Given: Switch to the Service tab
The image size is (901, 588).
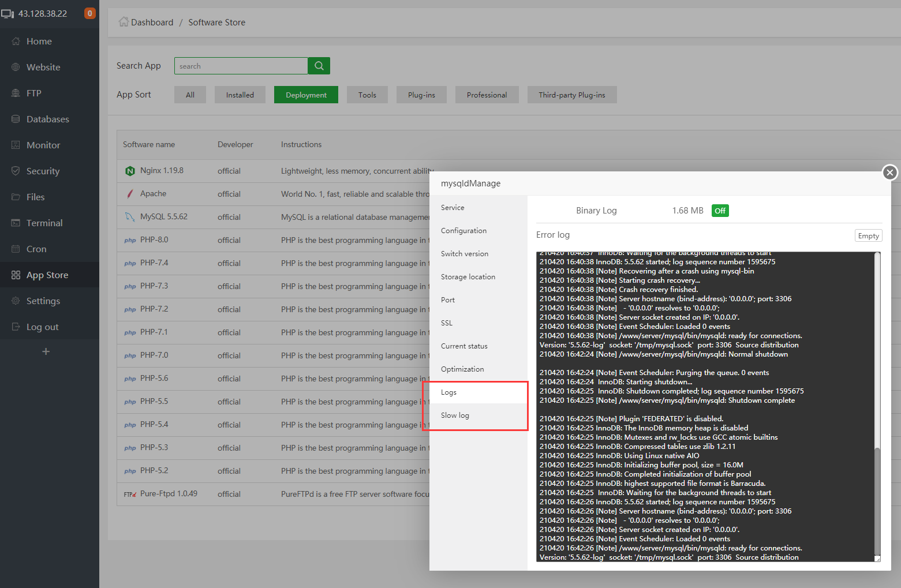Looking at the screenshot, I should [x=453, y=207].
